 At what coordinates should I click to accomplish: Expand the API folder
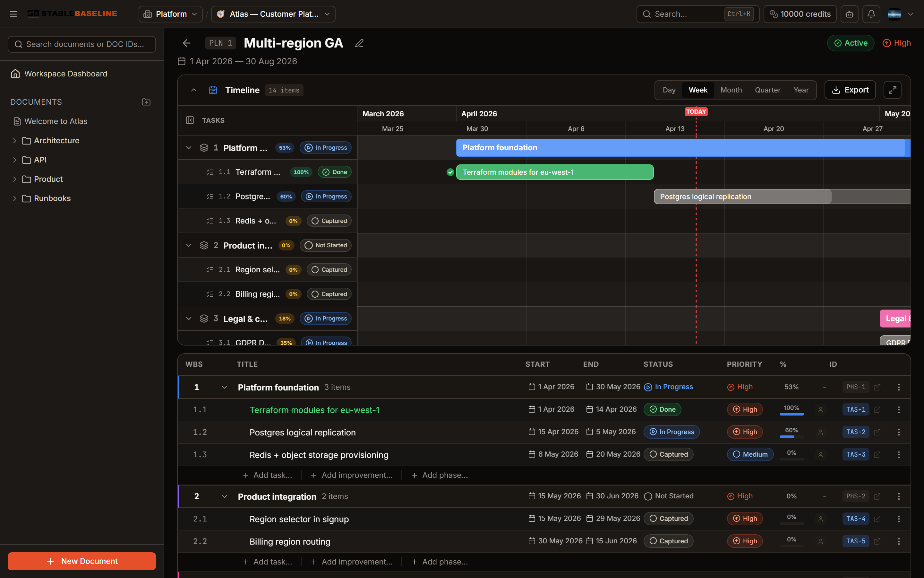tap(14, 160)
